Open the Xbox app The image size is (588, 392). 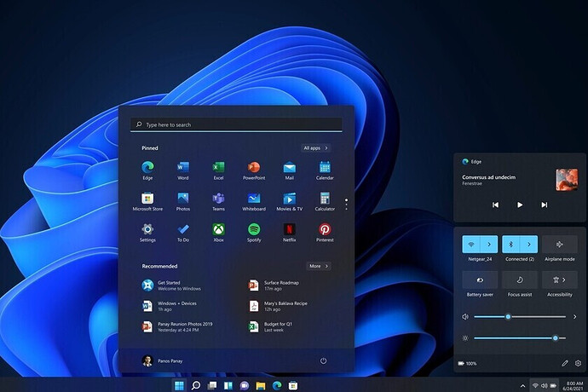click(218, 233)
